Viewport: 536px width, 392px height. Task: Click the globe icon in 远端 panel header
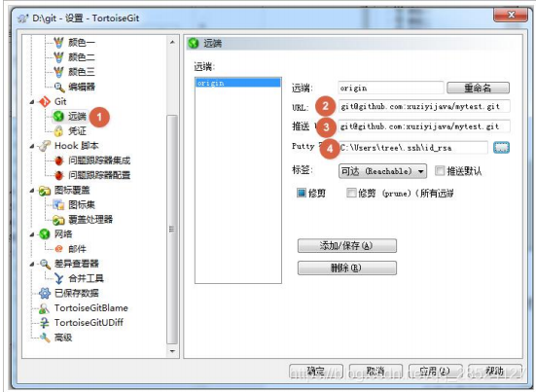[x=194, y=43]
